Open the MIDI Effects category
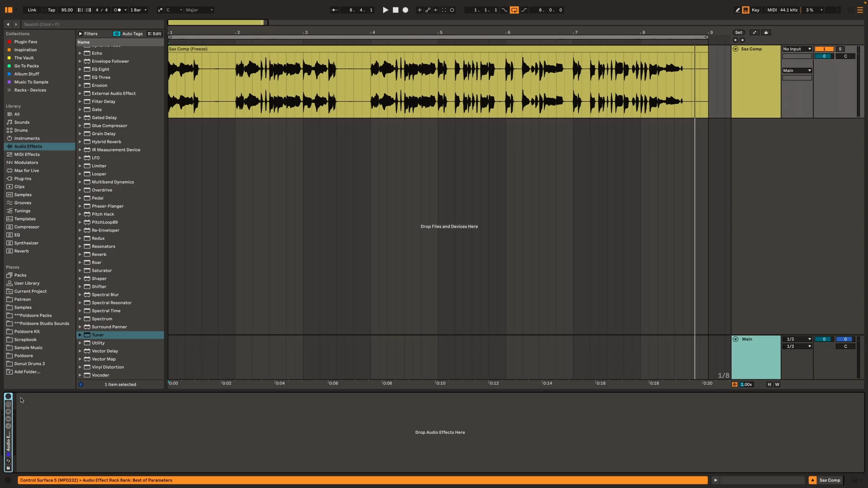868x488 pixels. point(27,155)
